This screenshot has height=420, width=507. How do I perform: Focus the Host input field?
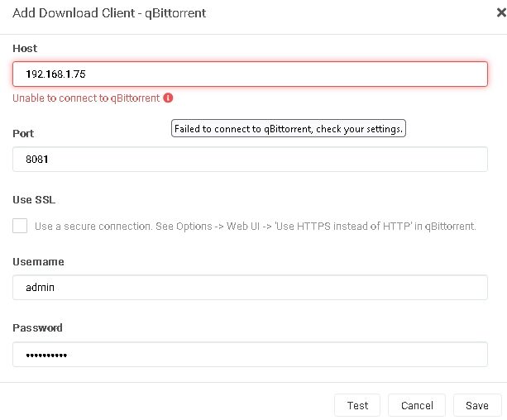[250, 74]
